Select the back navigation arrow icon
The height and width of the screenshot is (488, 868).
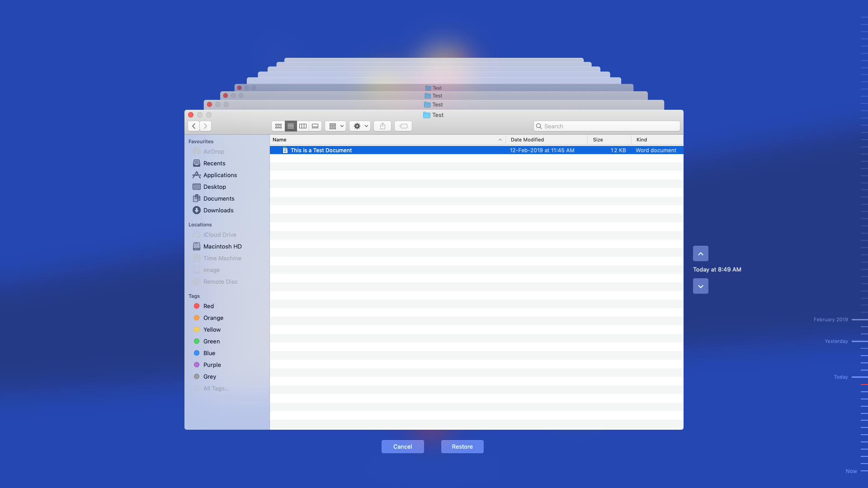coord(194,126)
